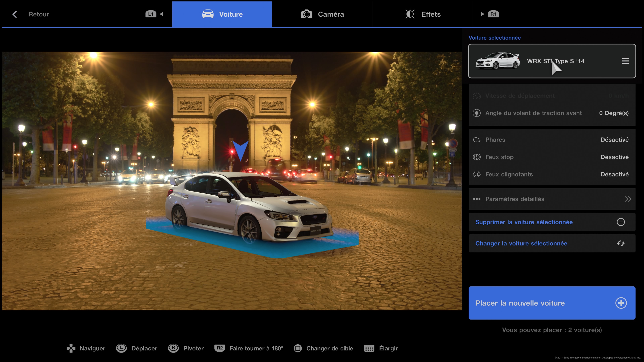Open the Caméra tab
The image size is (644, 362).
click(322, 14)
